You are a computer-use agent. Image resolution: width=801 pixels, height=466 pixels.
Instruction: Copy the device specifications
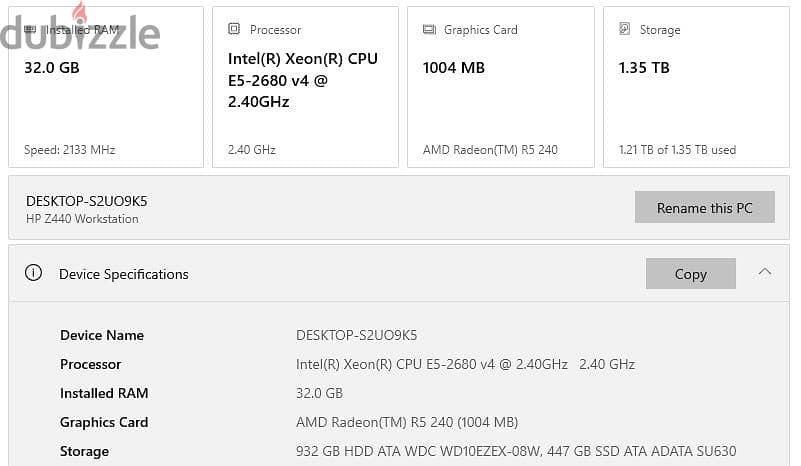tap(691, 274)
